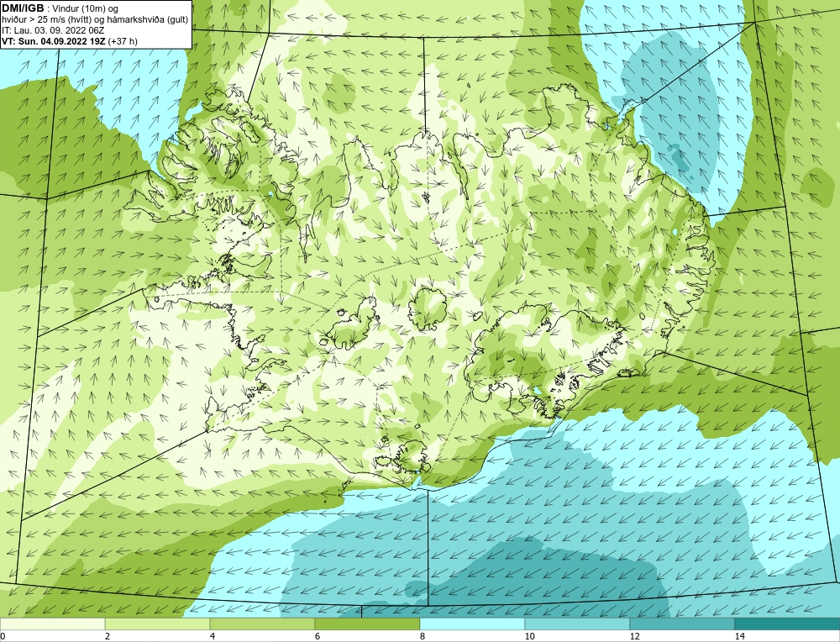
Task: Select the 2–4 m/s light green legend swatch
Action: coord(158,624)
